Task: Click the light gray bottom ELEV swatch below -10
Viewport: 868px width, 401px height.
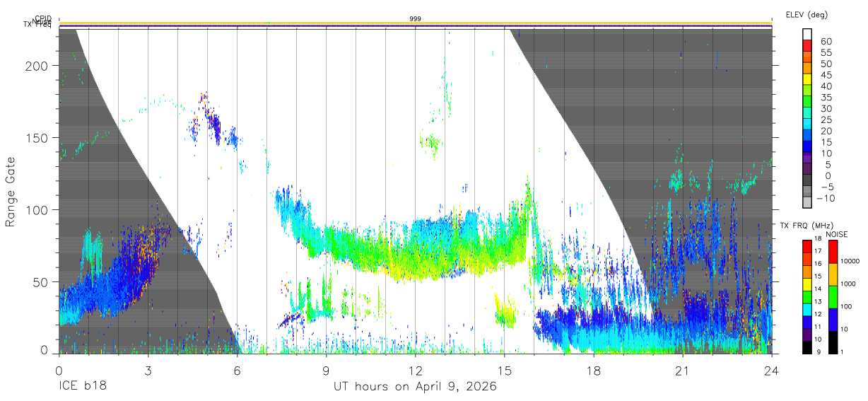Action: 807,202
